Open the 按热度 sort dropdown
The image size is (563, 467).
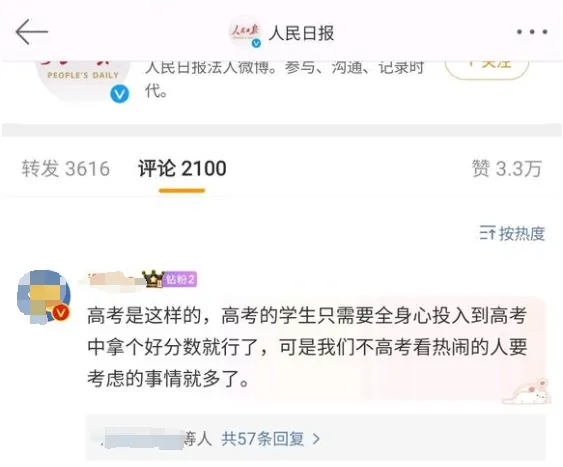(x=512, y=233)
